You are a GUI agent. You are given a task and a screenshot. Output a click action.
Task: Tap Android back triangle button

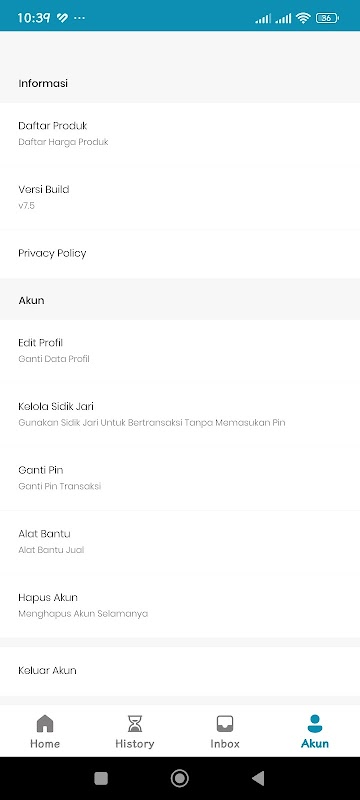[258, 778]
